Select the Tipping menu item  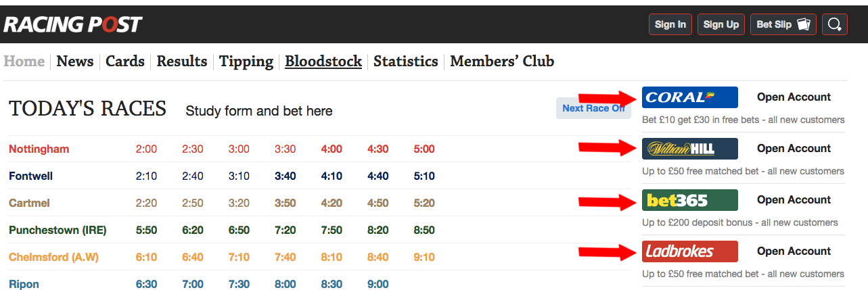(x=246, y=62)
